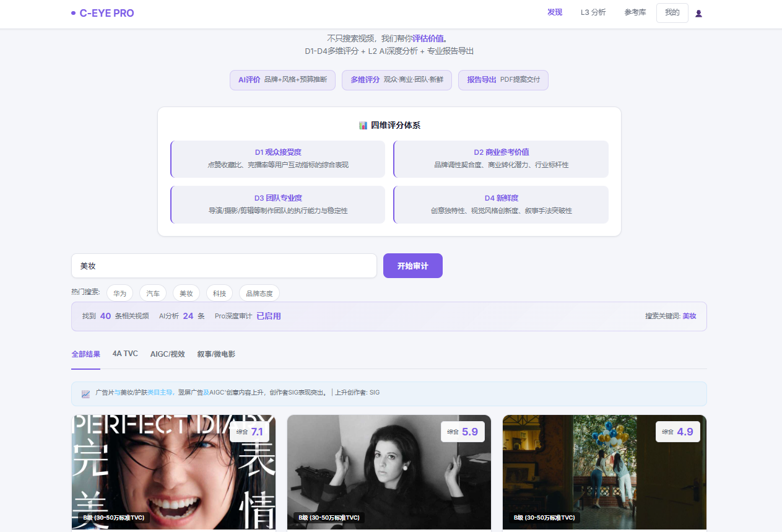Screen dimensions: 782x532
Task: Click the 找到 40 条相关视频 count
Action: [x=116, y=316]
